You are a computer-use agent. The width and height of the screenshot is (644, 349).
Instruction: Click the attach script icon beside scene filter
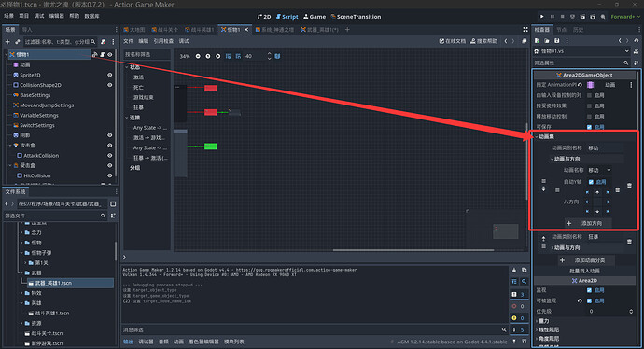coord(104,41)
